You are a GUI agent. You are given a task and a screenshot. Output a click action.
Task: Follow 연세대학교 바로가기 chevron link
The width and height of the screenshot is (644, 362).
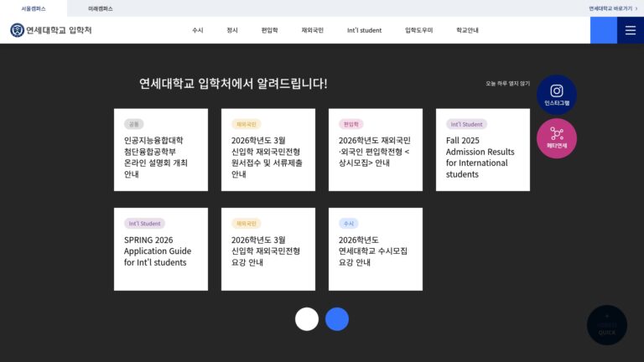[613, 8]
